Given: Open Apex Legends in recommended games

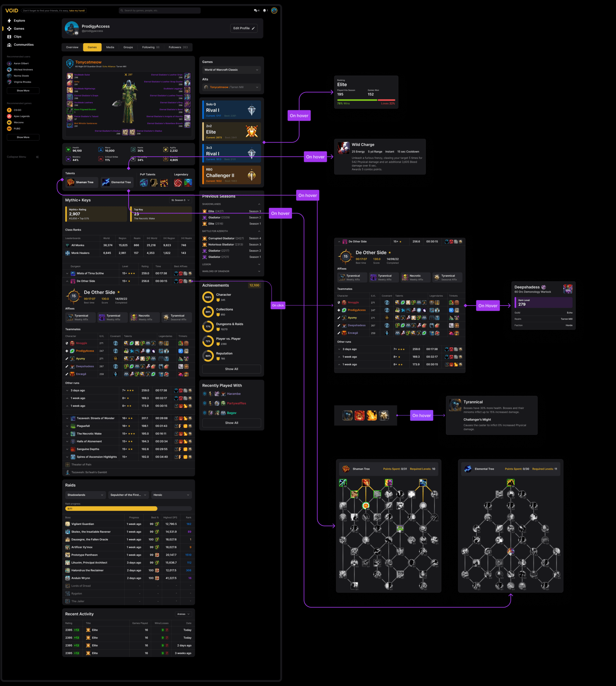Looking at the screenshot, I should pyautogui.click(x=18, y=116).
